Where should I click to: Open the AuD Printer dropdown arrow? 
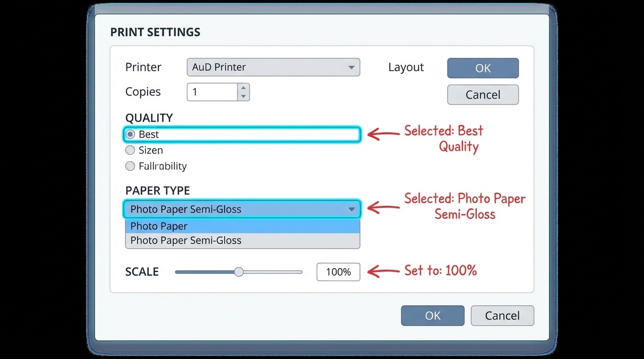click(x=351, y=67)
